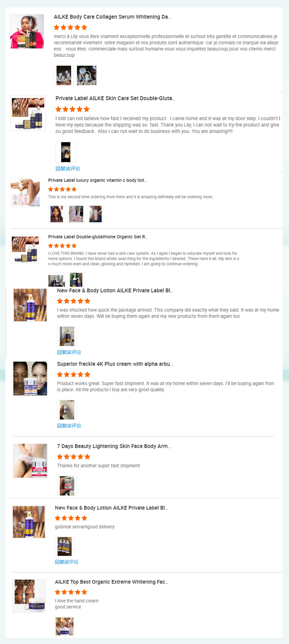Image resolution: width=289 pixels, height=644 pixels.
Task: View review photo of woman's face
Action: click(57, 214)
